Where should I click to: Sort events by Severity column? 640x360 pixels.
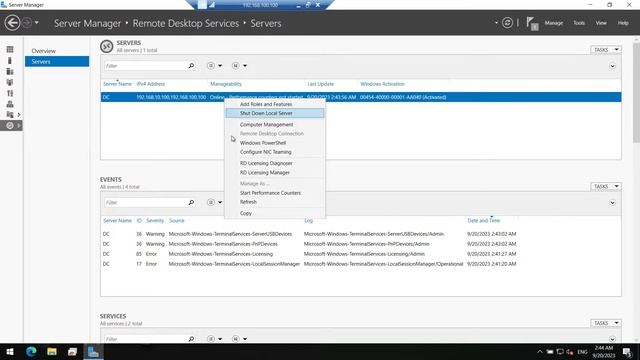point(155,221)
